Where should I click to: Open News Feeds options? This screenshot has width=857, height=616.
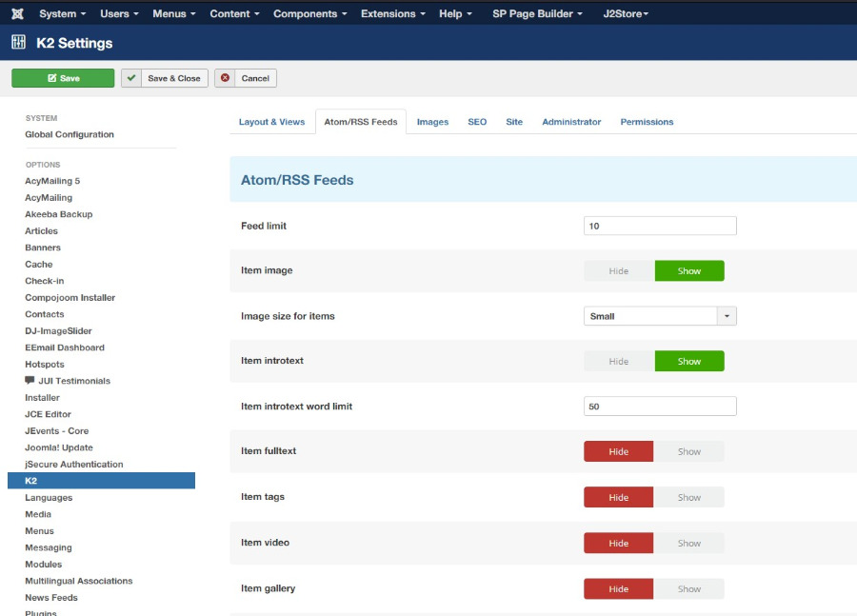(x=51, y=597)
